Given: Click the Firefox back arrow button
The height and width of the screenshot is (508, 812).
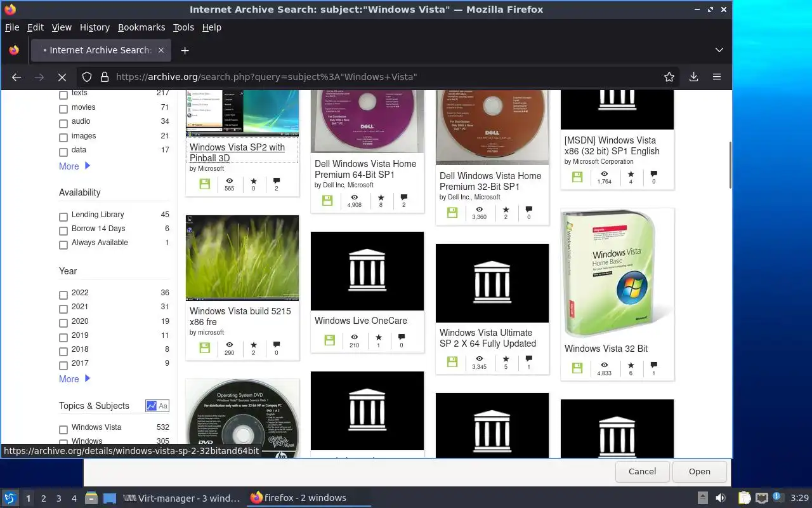Looking at the screenshot, I should (x=16, y=77).
